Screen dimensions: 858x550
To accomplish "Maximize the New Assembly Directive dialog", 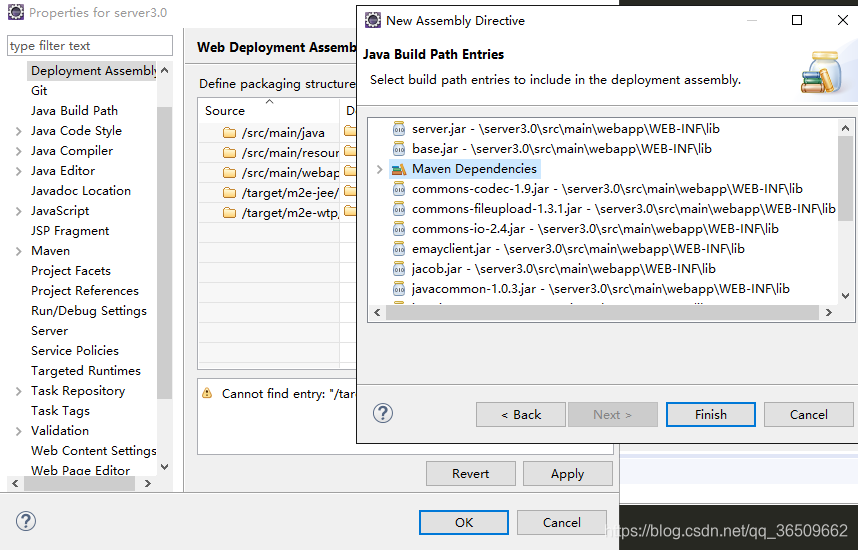I will (797, 20).
